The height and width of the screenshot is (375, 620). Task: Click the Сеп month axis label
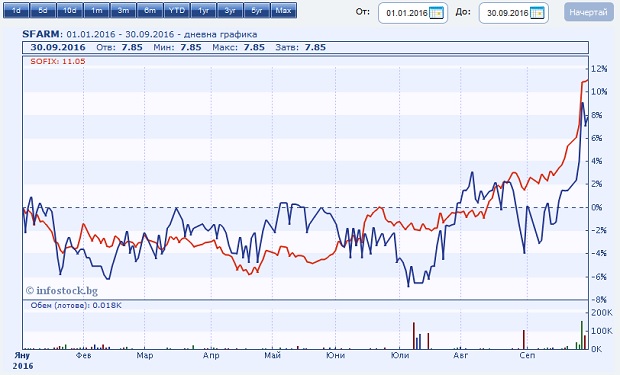(527, 356)
